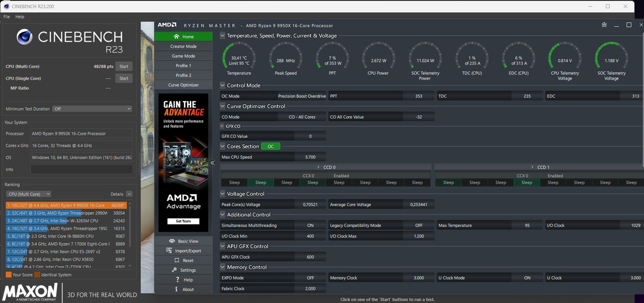Toggle the OC button in Cores Section
The width and height of the screenshot is (644, 303).
pos(271,146)
